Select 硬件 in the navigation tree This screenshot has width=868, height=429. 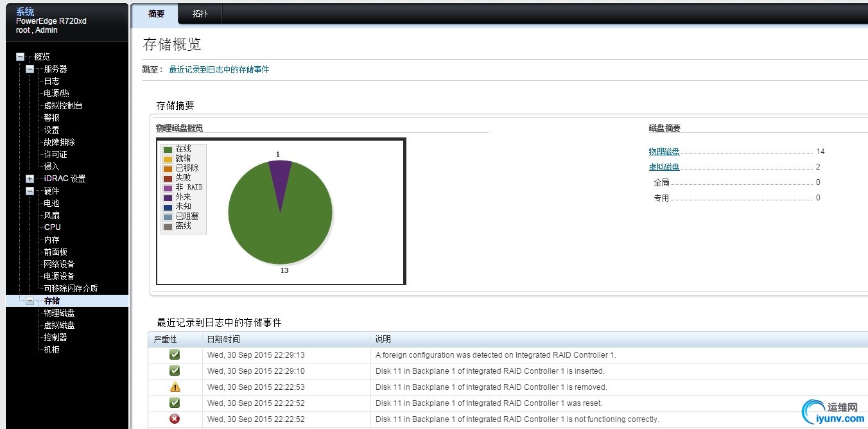(51, 191)
